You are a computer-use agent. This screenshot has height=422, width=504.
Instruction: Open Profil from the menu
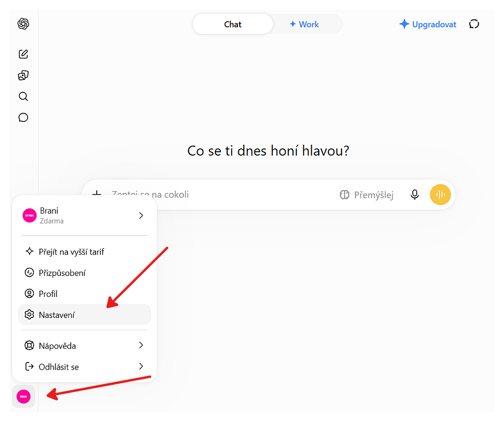click(84, 294)
